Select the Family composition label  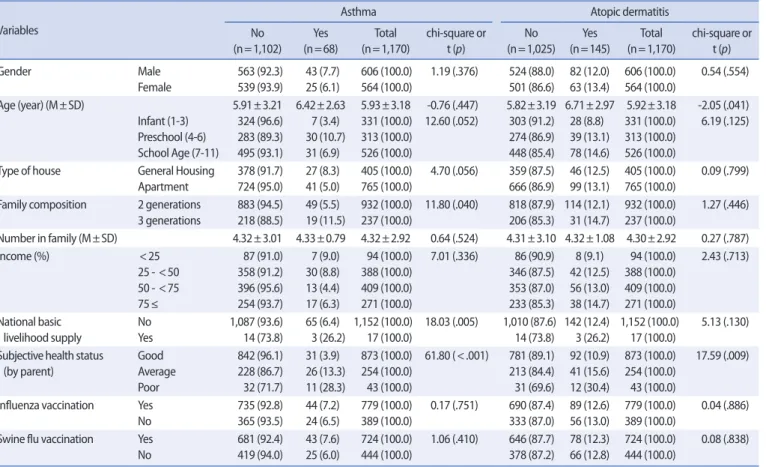[43, 205]
